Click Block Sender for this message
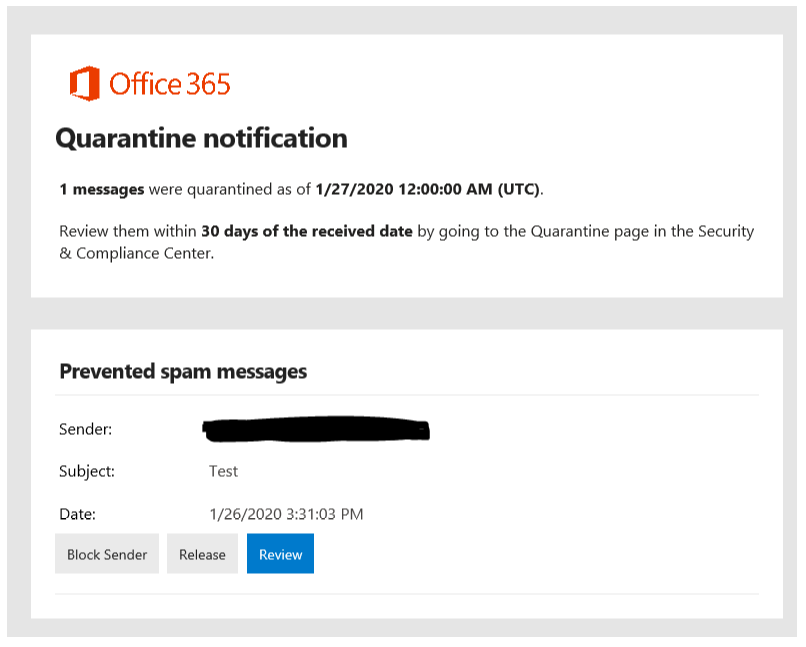The width and height of the screenshot is (806, 647). (x=106, y=553)
